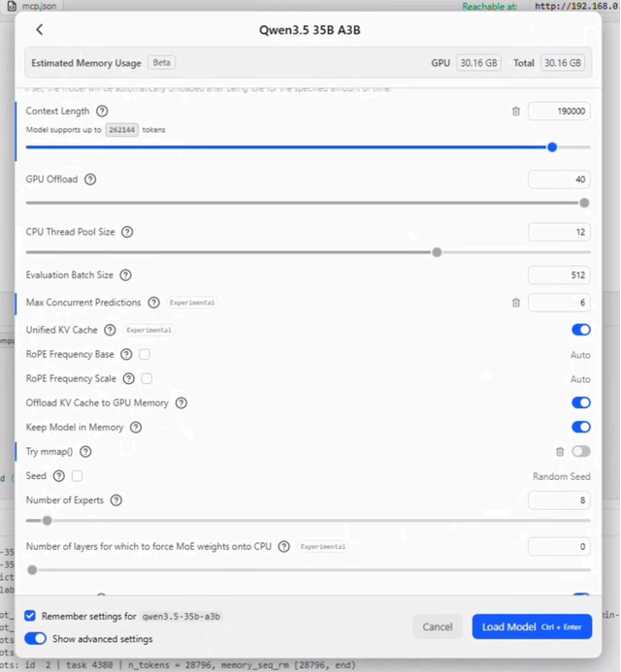Switch off Show advanced settings

35,639
